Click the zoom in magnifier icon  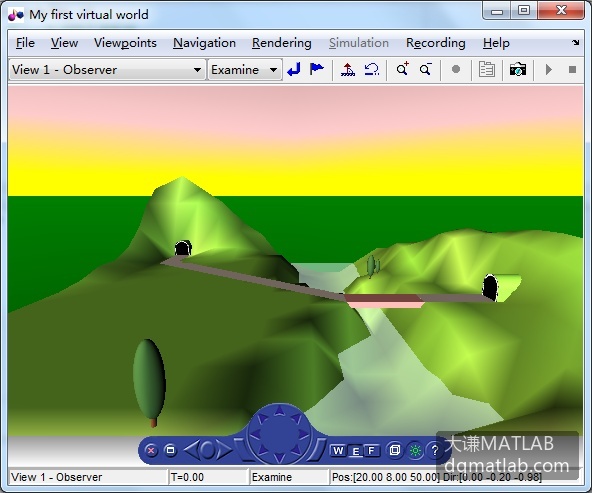[402, 69]
